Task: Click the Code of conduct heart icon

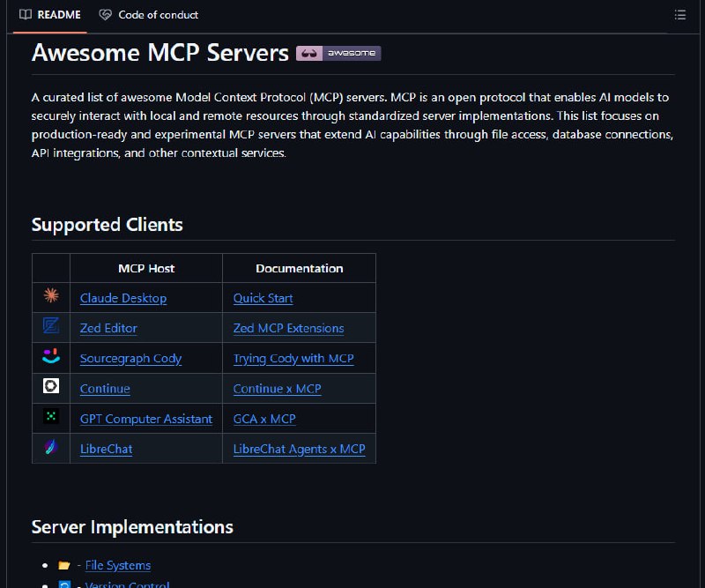Action: (105, 15)
